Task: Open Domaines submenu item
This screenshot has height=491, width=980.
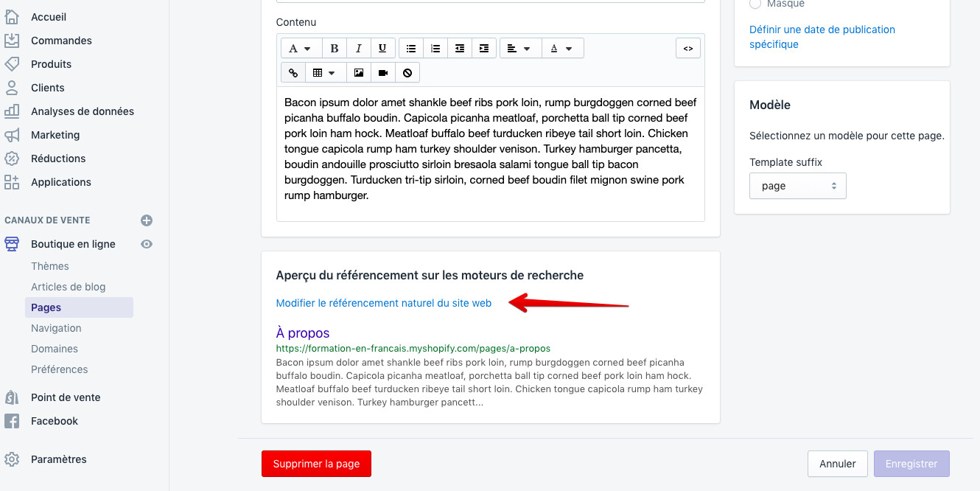Action: [x=55, y=349]
